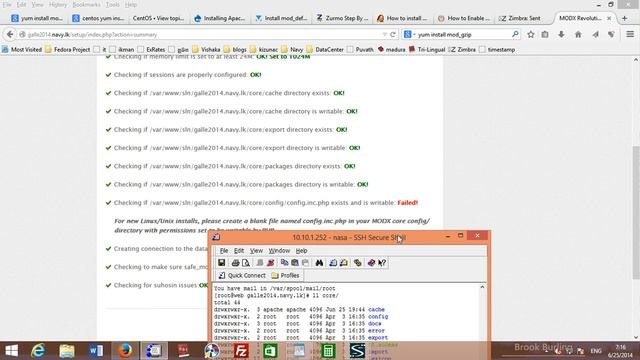Screen dimensions: 640x360
Task: Click the Disconnect icon in SSH toolbar
Action: coord(270,263)
